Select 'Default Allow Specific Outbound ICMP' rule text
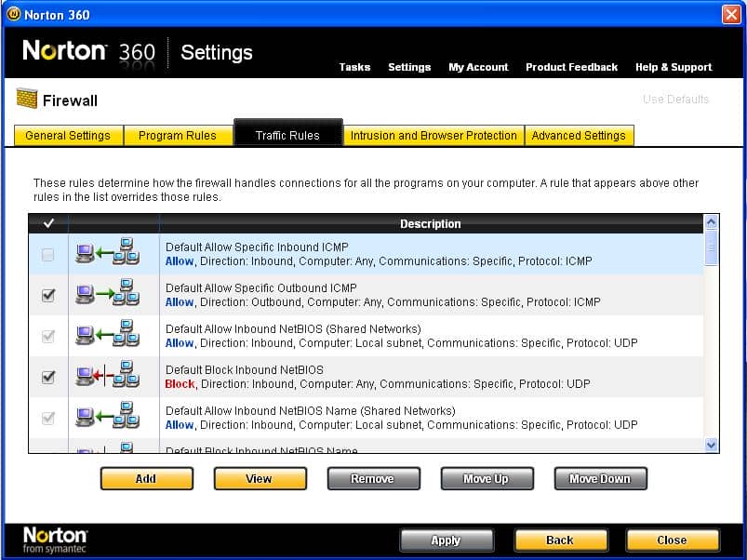The width and height of the screenshot is (747, 560). coord(261,288)
